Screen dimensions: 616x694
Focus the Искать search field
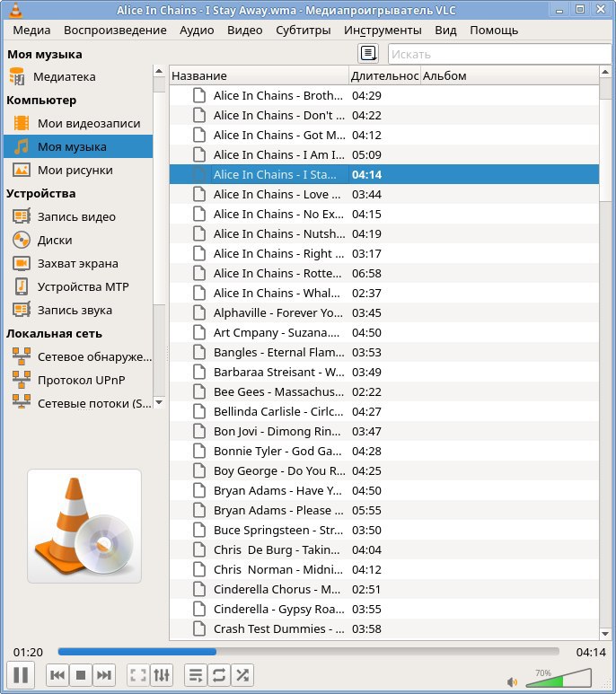click(499, 54)
